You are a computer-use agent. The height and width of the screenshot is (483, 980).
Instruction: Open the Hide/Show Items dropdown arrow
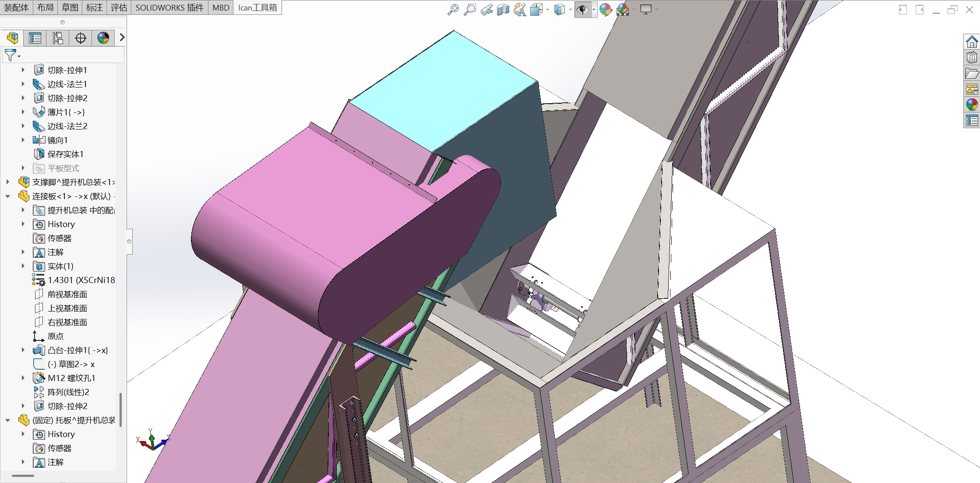click(594, 10)
